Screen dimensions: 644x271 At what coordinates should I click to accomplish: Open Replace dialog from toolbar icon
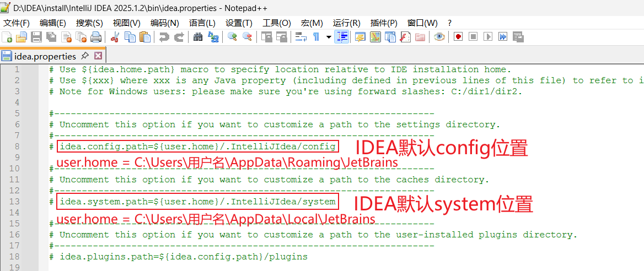(x=213, y=37)
